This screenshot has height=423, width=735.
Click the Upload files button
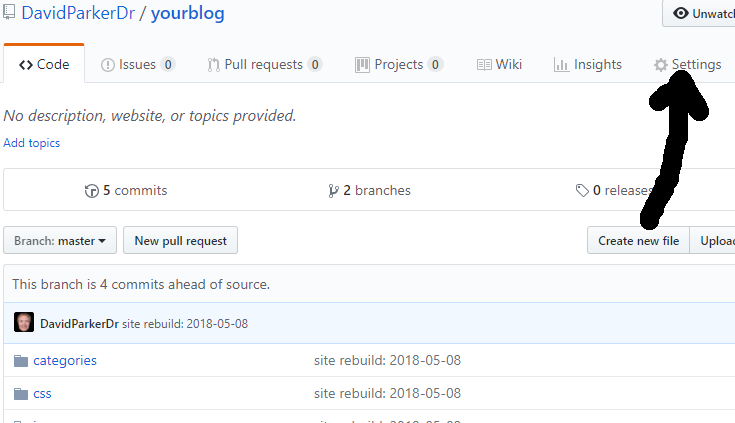(712, 241)
